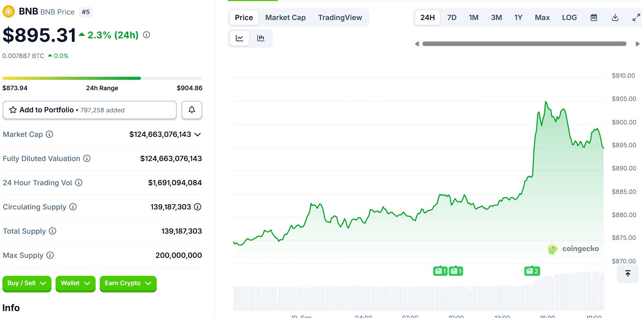Viewport: 644px width, 318px height.
Task: Open the Earn Crypto dropdown
Action: (128, 283)
